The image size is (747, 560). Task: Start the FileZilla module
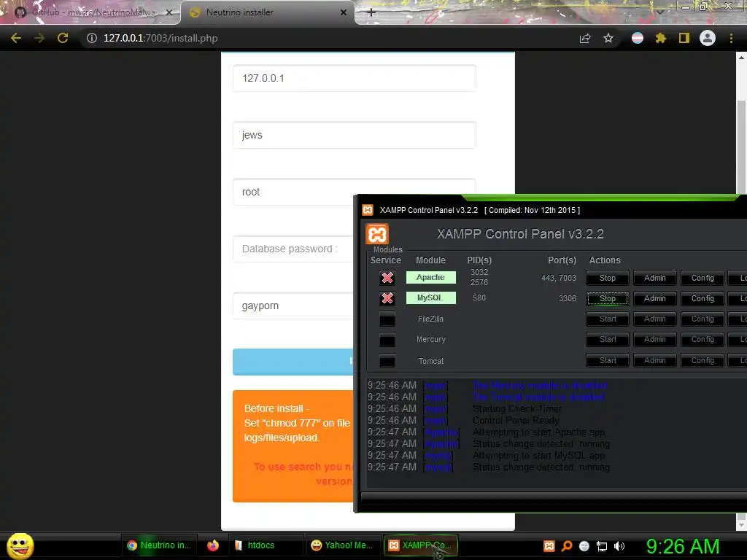608,319
